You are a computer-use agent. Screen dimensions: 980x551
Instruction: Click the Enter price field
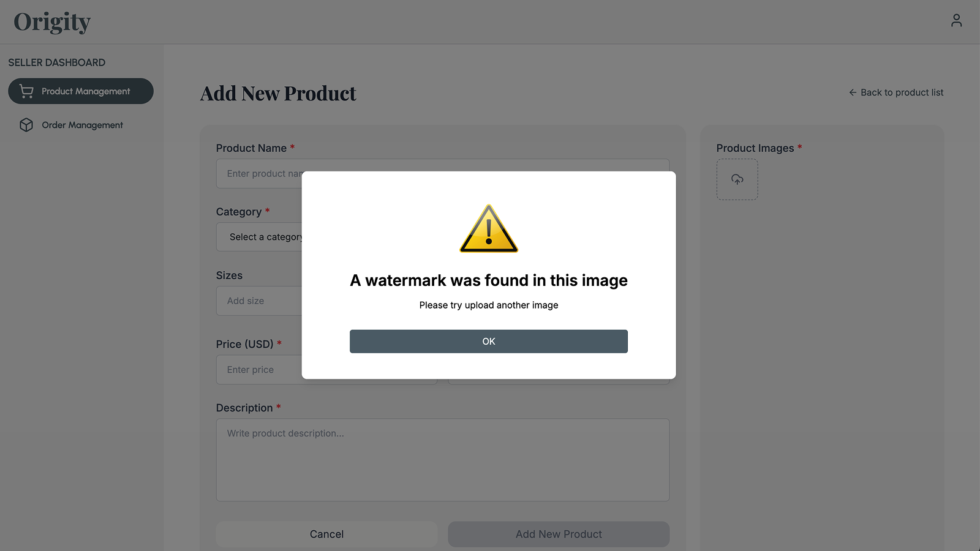coord(258,370)
